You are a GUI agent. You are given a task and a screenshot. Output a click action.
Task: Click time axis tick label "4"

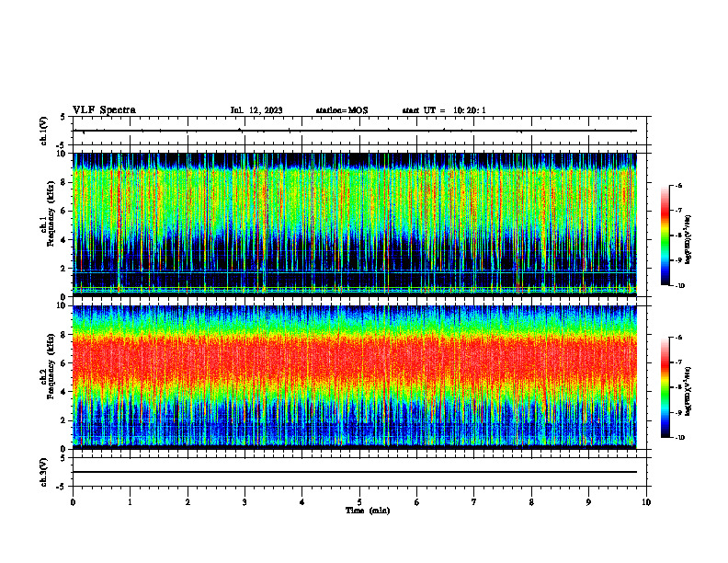click(x=302, y=502)
